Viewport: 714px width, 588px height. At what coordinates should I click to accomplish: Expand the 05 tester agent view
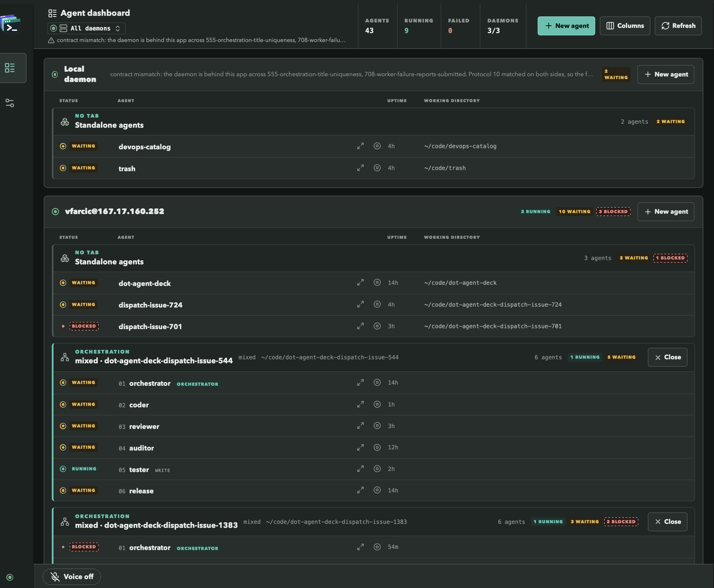[360, 469]
